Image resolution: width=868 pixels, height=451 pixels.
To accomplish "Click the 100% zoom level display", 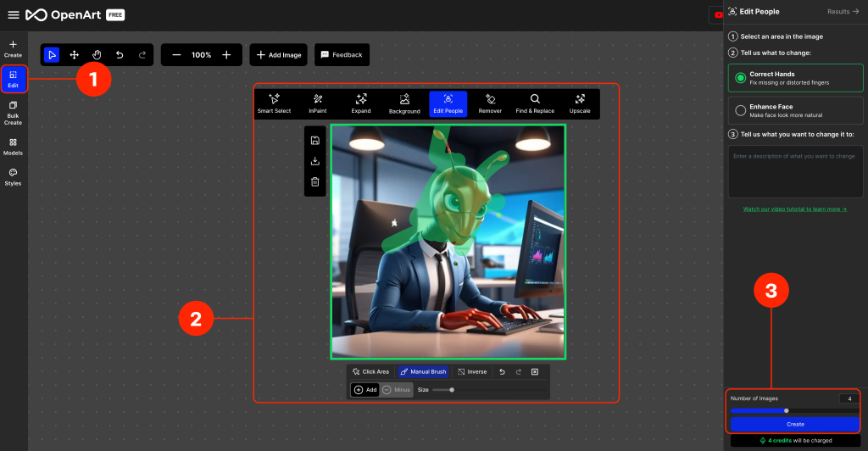I will [x=201, y=55].
